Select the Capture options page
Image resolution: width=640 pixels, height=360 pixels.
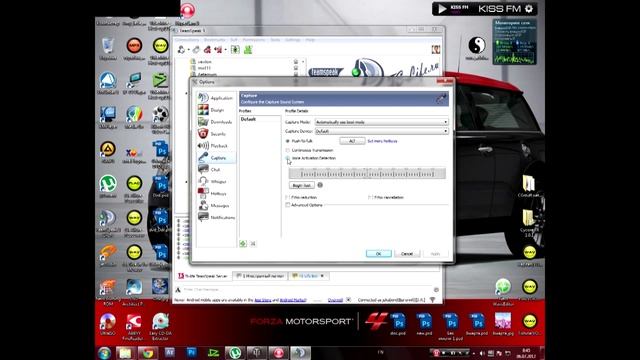coord(216,158)
